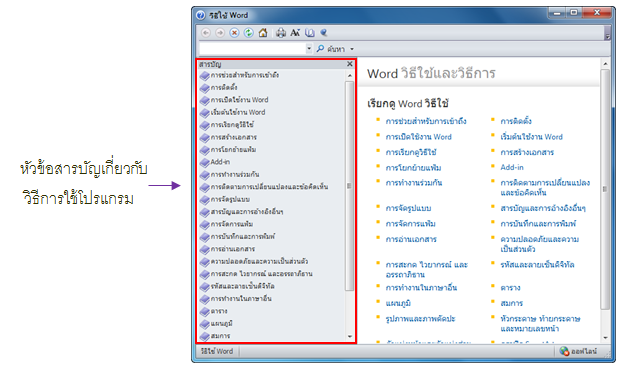
Task: Click the book icon beside การเปิดใช้งาน Word
Action: pyautogui.click(x=204, y=100)
